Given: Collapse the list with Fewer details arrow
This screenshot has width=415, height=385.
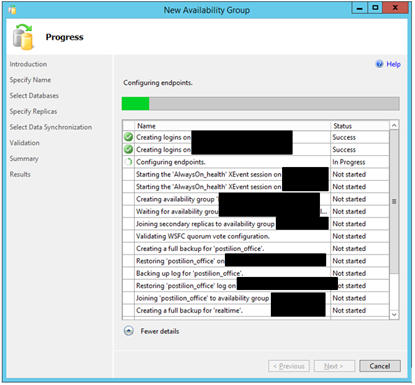Looking at the screenshot, I should [129, 331].
